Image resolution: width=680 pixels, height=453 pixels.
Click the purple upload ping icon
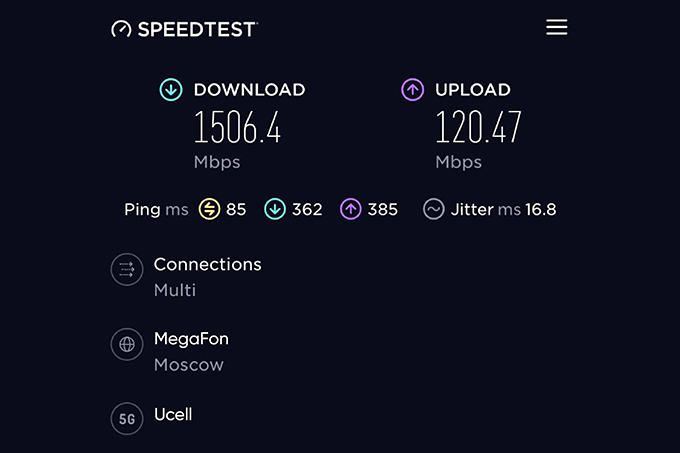point(351,209)
